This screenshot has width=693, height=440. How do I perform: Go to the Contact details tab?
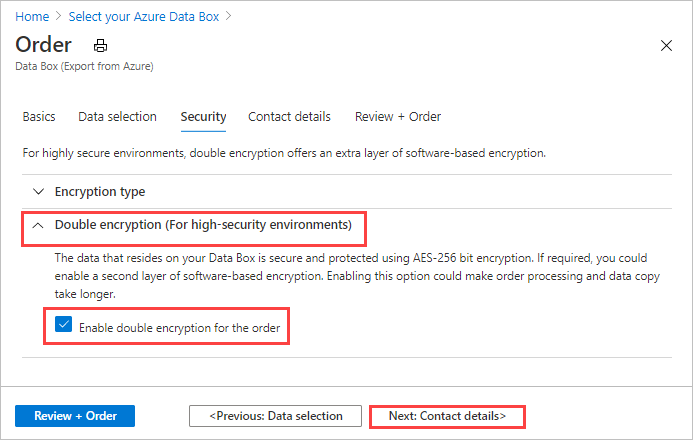(289, 116)
